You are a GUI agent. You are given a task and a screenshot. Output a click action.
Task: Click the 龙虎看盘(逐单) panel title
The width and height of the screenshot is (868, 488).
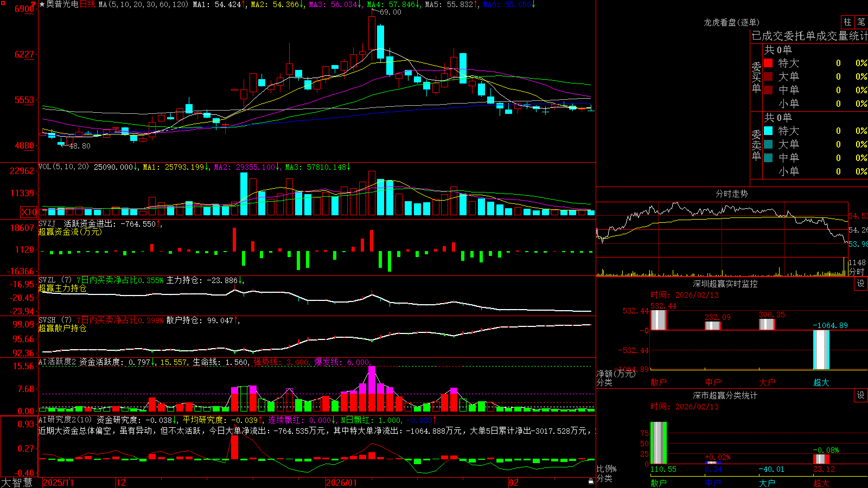732,22
